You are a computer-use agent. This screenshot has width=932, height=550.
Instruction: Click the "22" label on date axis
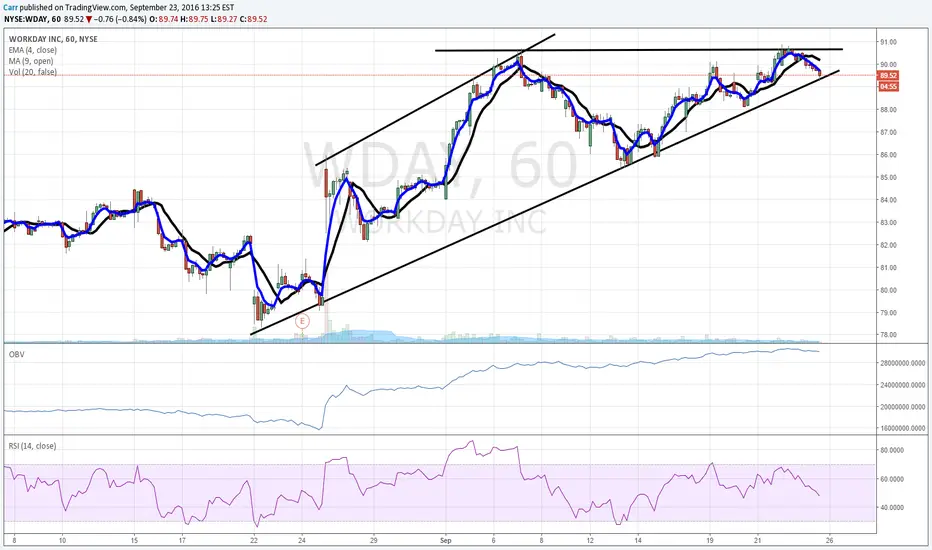pos(254,540)
